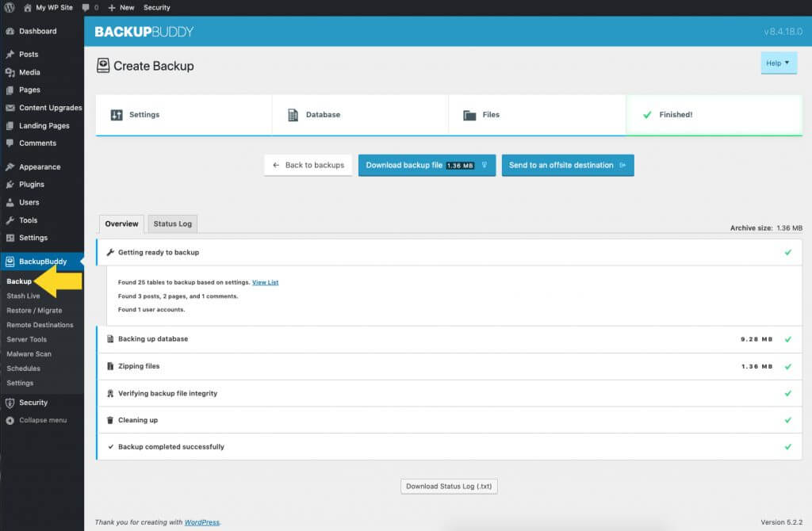The width and height of the screenshot is (812, 531).
Task: Open Malware Scan submenu item
Action: [29, 354]
